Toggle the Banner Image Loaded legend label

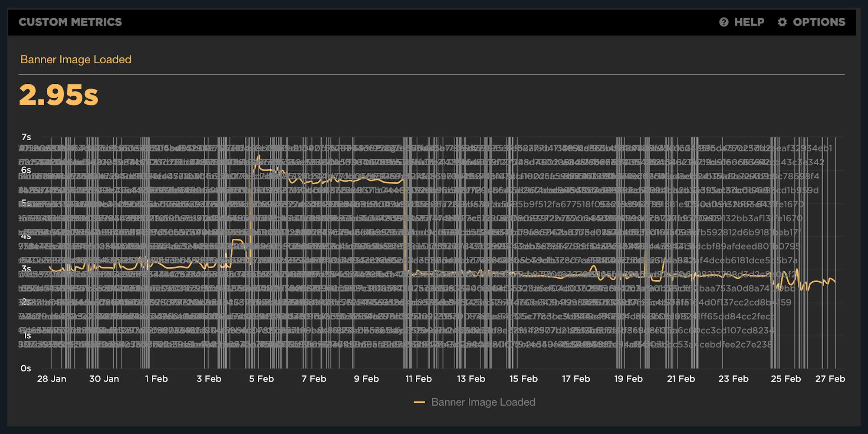coord(483,402)
